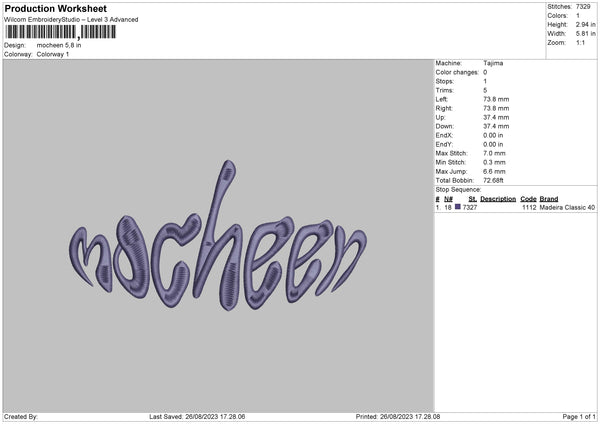
Task: Click the 'Description' column header
Action: 498,199
